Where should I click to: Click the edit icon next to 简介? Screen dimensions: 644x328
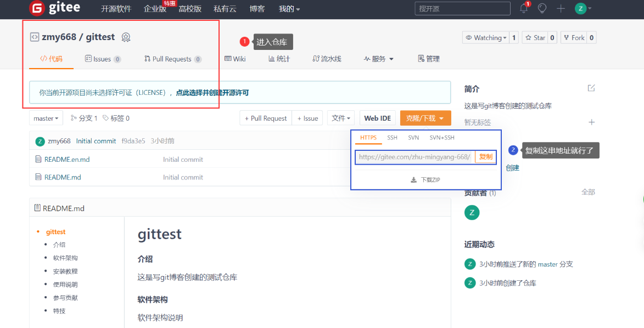[x=591, y=88]
